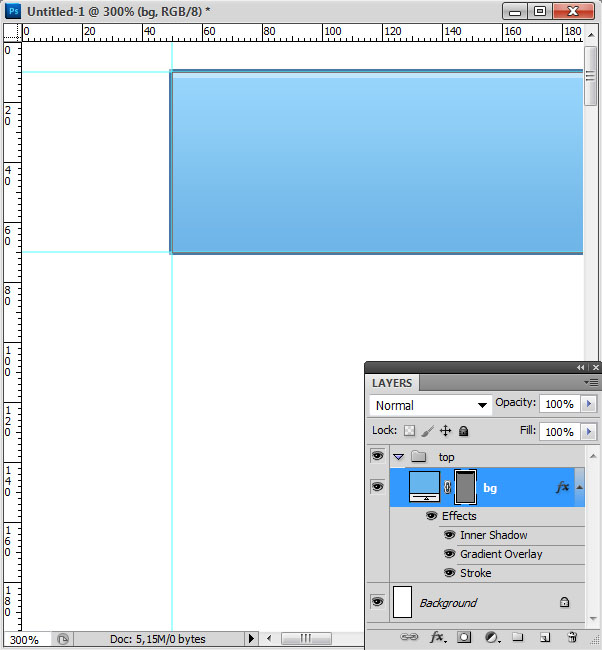Viewport: 602px width, 650px height.
Task: Create a new group folder
Action: point(517,636)
